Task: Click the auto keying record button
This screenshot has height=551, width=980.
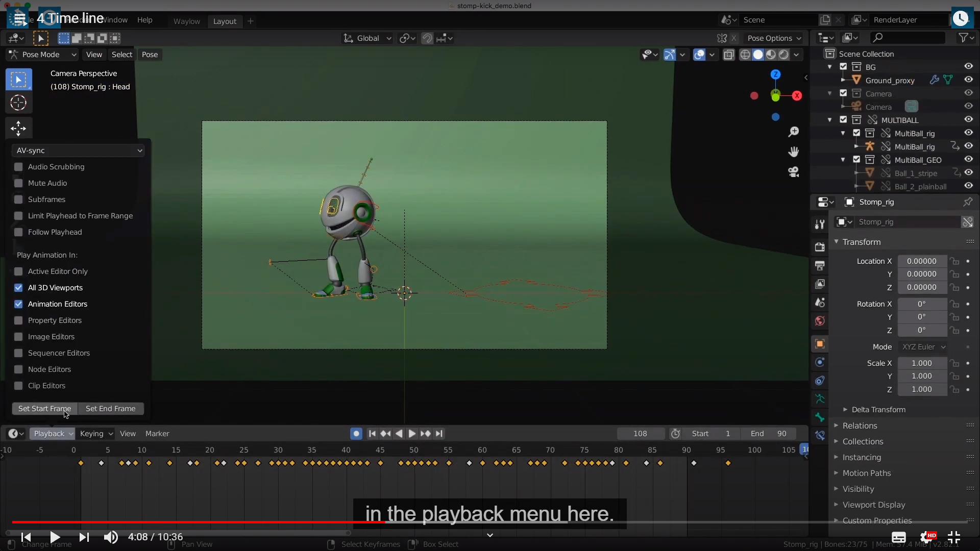Action: tap(356, 434)
